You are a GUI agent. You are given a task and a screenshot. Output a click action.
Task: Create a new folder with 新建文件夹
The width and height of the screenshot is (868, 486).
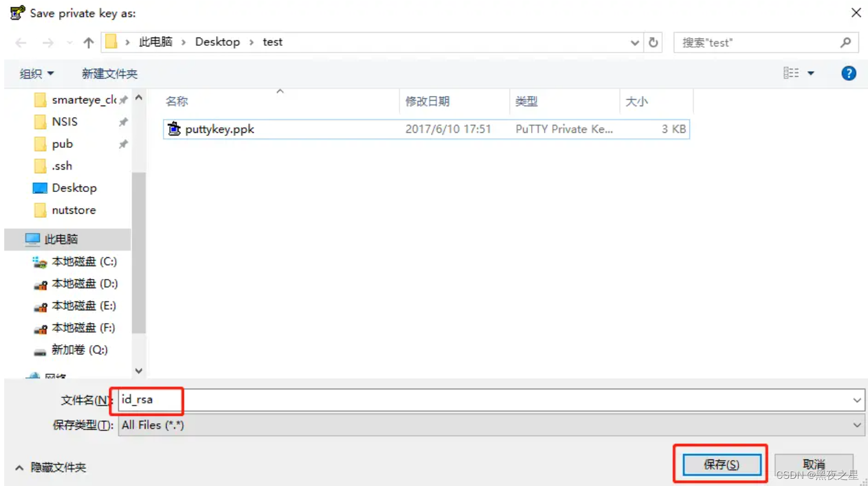coord(110,74)
